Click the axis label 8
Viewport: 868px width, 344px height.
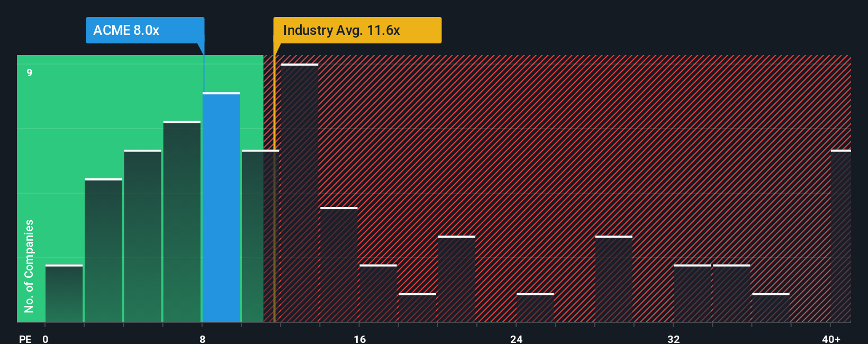[x=203, y=339]
